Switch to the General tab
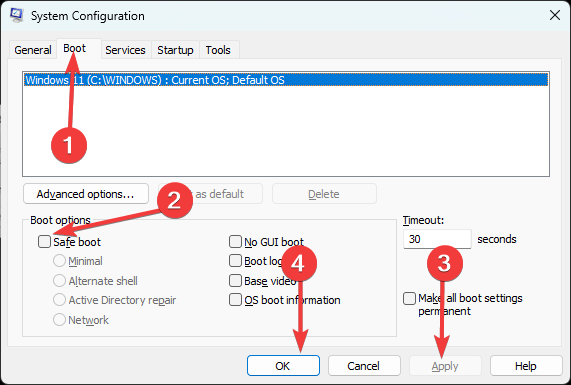Image resolution: width=571 pixels, height=385 pixels. point(33,50)
